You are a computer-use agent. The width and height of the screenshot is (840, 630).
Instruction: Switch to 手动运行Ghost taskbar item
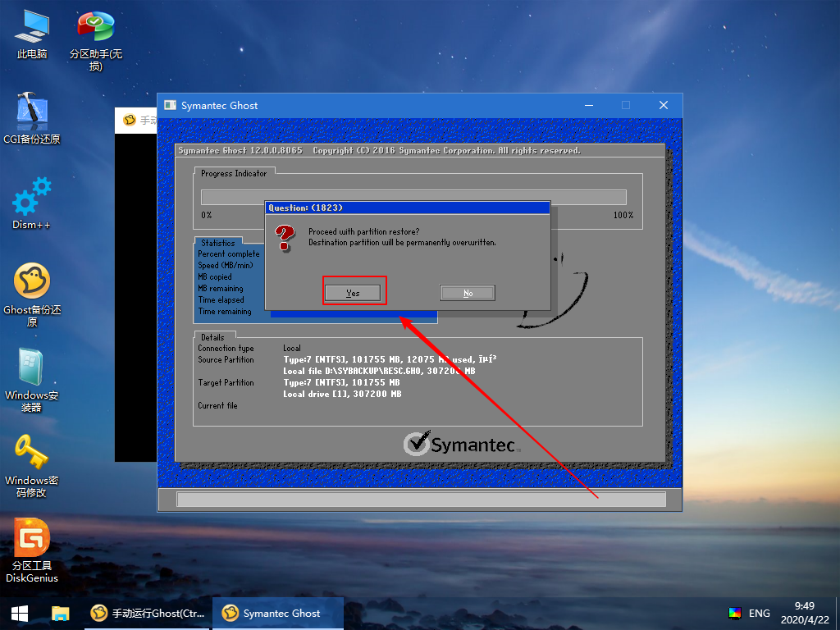click(x=148, y=614)
